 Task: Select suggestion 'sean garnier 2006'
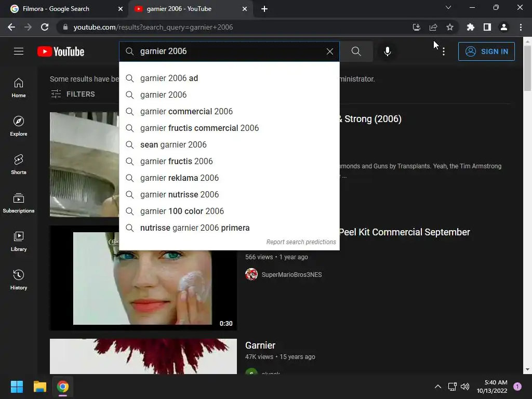229,144
